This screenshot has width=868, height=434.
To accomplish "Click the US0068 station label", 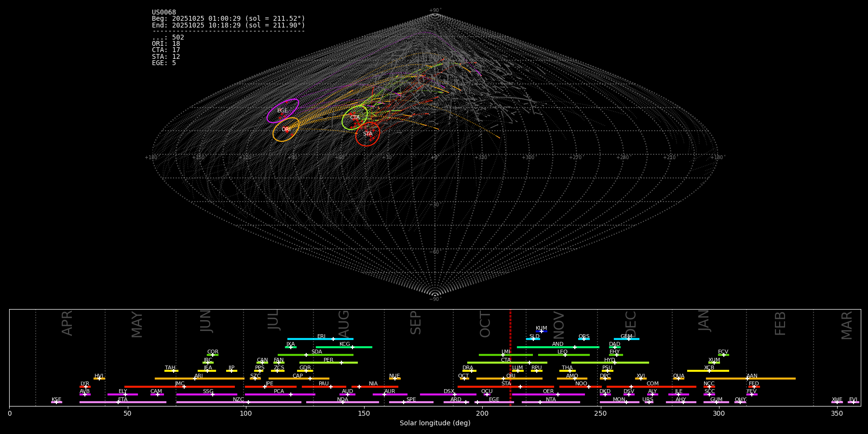I will coord(164,13).
